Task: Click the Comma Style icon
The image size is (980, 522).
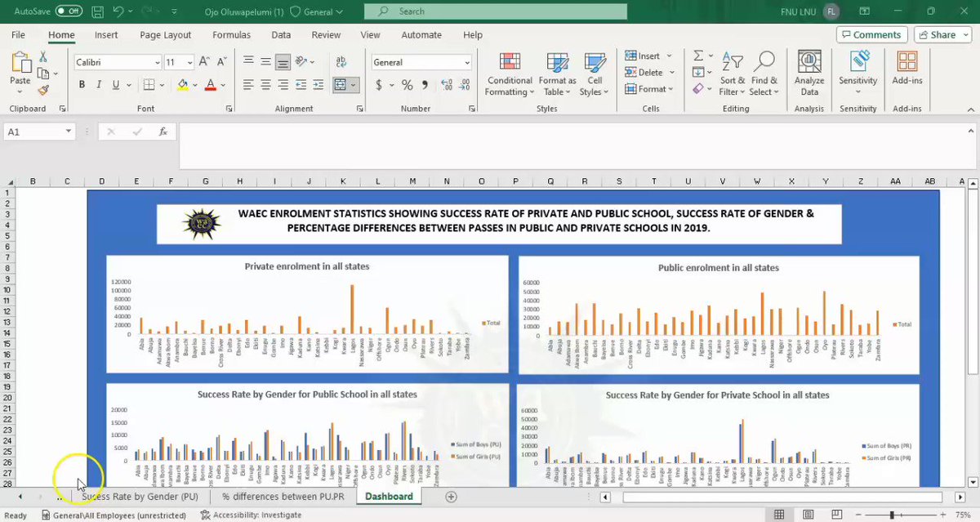Action: point(425,85)
